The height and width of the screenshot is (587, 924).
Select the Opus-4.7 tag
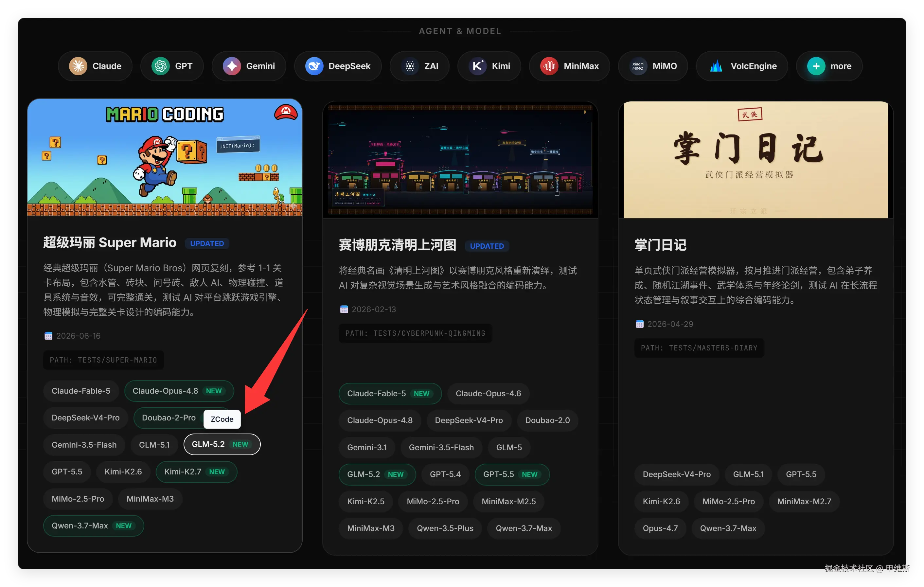tap(660, 529)
